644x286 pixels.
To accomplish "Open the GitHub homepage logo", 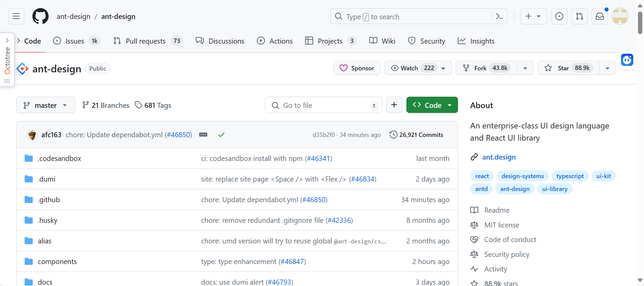I will (x=41, y=16).
